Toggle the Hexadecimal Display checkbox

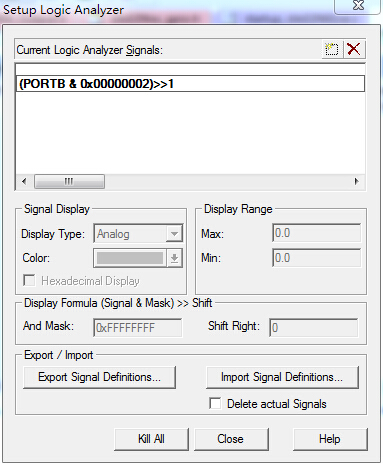pyautogui.click(x=29, y=280)
